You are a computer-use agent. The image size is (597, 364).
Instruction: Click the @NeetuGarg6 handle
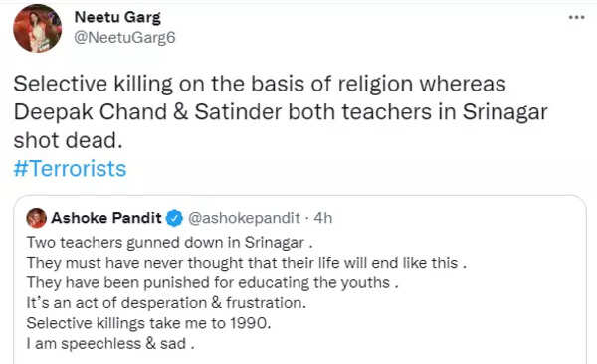(x=124, y=38)
